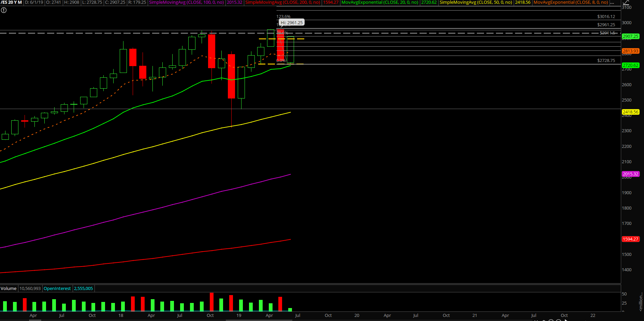Click the /ES 20 Y M chart title
This screenshot has width=644, height=321.
pos(11,2)
